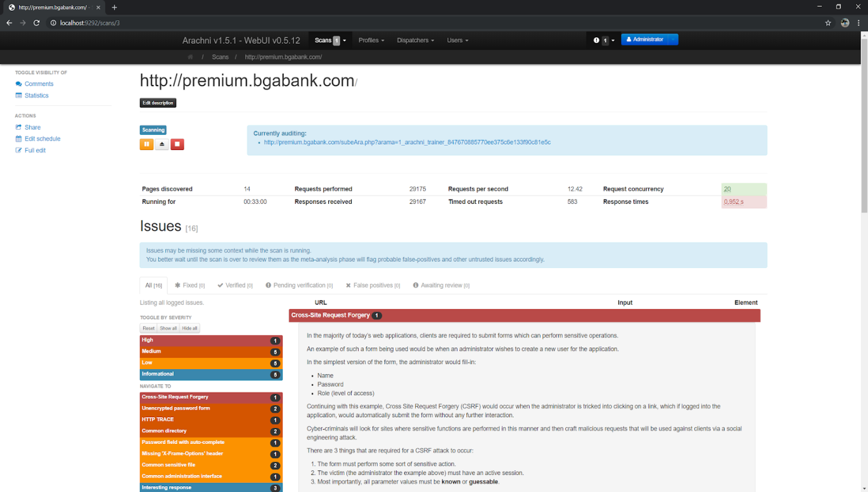Bookmark this page with the star icon
The image size is (868, 492).
click(828, 23)
